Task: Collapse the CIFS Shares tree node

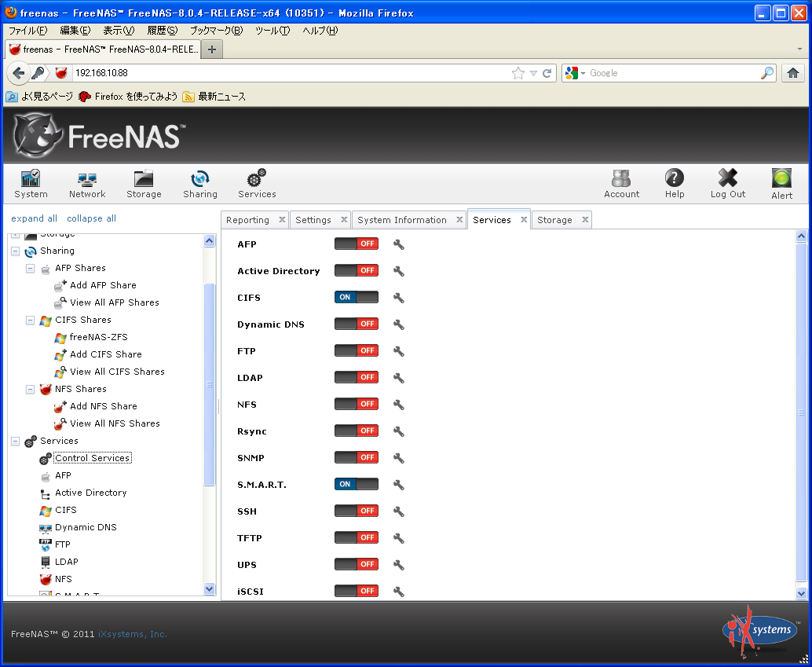Action: (31, 321)
